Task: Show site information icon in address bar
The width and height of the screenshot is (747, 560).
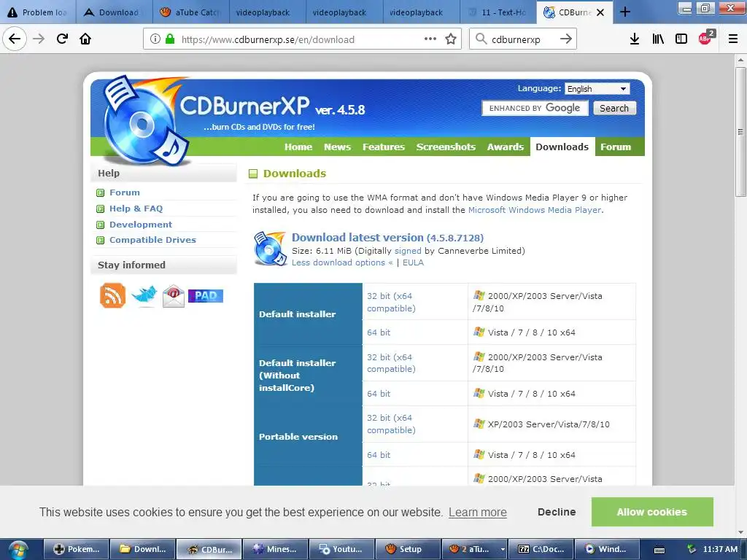Action: click(x=155, y=39)
